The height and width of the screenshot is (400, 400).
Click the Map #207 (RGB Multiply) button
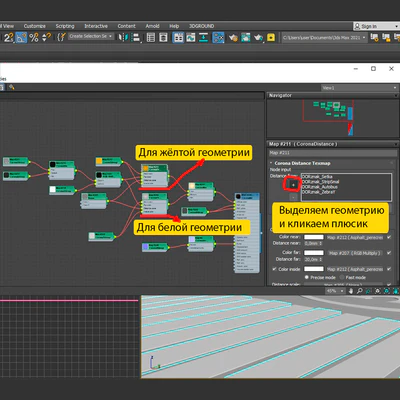point(355,253)
